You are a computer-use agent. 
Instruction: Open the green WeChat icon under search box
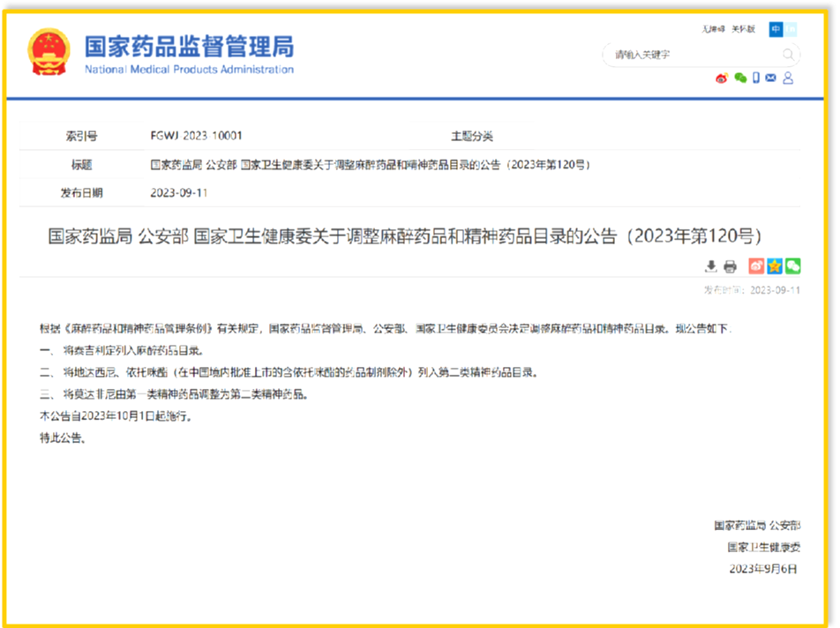(740, 78)
